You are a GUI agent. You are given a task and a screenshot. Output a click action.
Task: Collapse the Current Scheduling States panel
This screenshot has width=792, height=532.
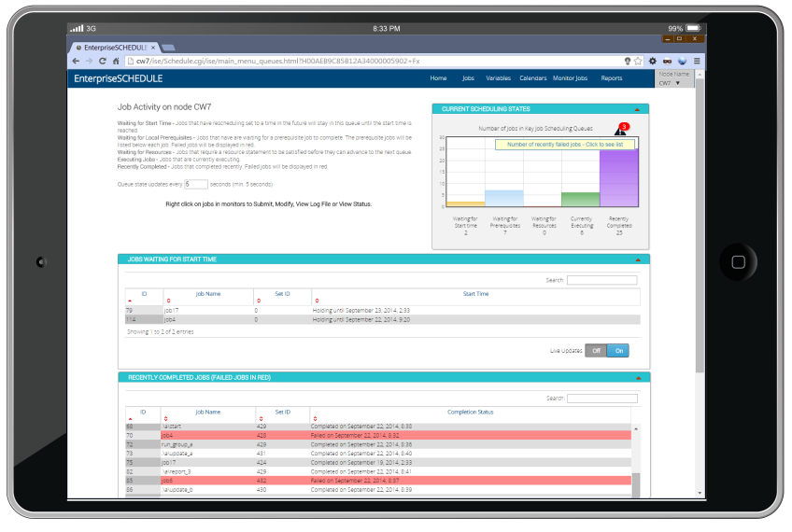click(637, 109)
